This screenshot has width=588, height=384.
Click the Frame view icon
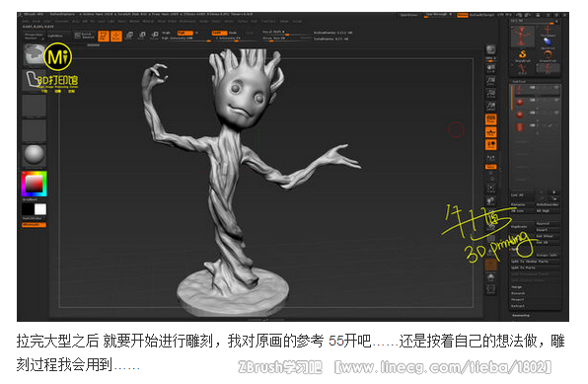(491, 188)
